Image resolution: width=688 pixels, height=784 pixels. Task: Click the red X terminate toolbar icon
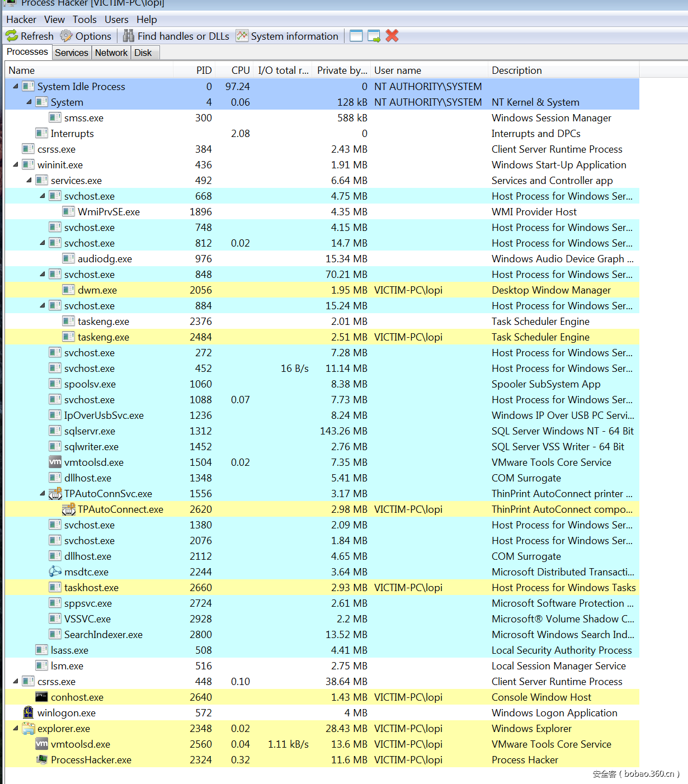[x=392, y=36]
